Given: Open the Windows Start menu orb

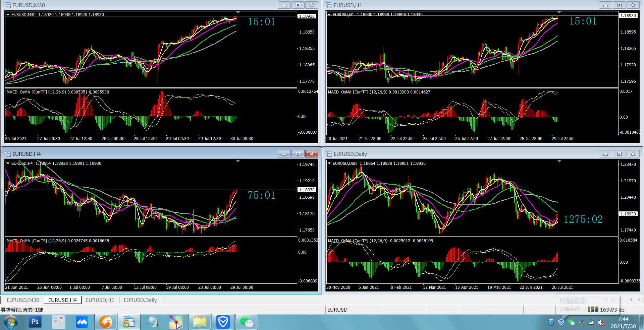Looking at the screenshot, I should tap(11, 323).
